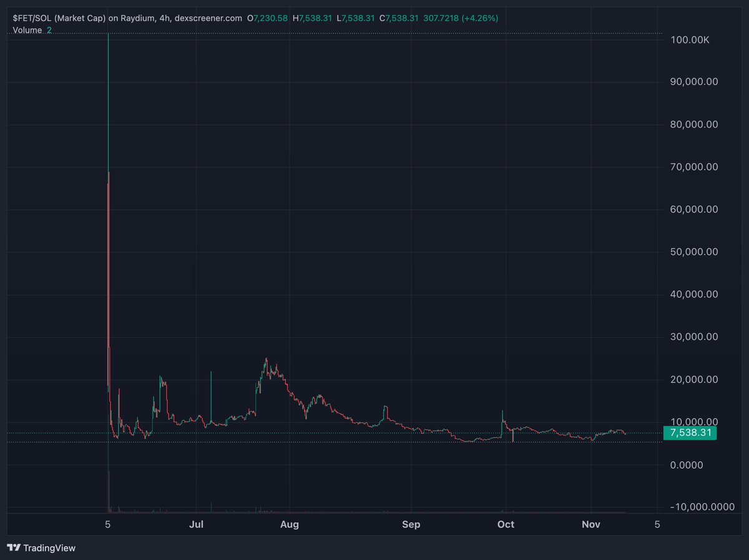Click the Aug label on time axis

click(x=289, y=524)
